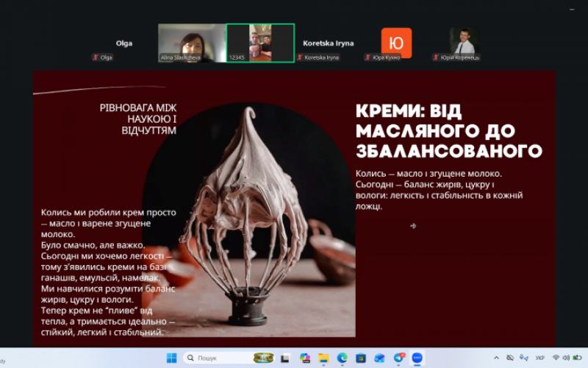Click the speaker volume tray icon
Viewport: 588px width, 368px height.
pyautogui.click(x=567, y=358)
